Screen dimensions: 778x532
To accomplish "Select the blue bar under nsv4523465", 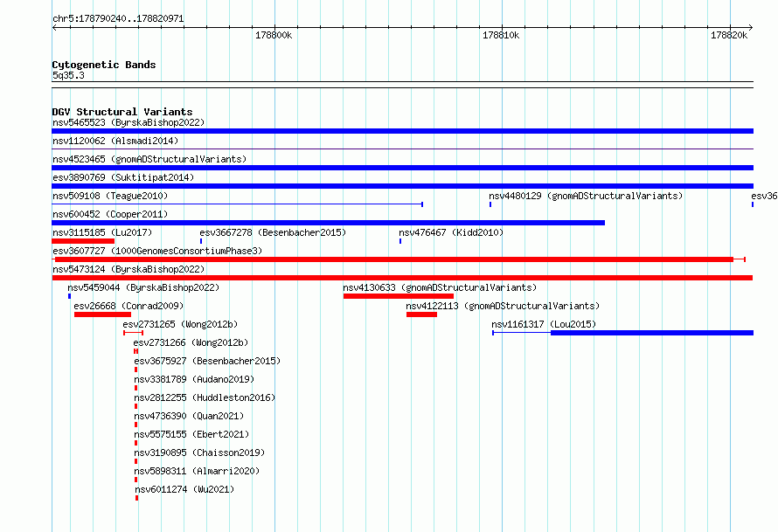I will pyautogui.click(x=402, y=168).
